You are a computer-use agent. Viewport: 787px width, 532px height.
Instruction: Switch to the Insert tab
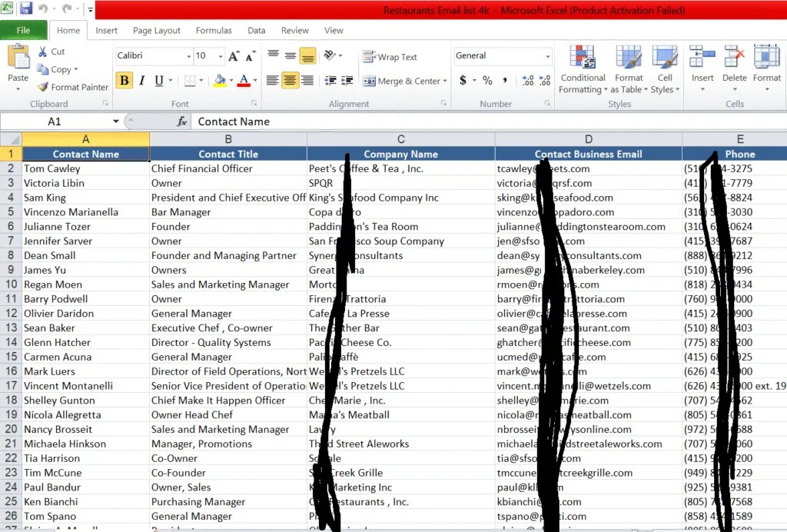(106, 30)
